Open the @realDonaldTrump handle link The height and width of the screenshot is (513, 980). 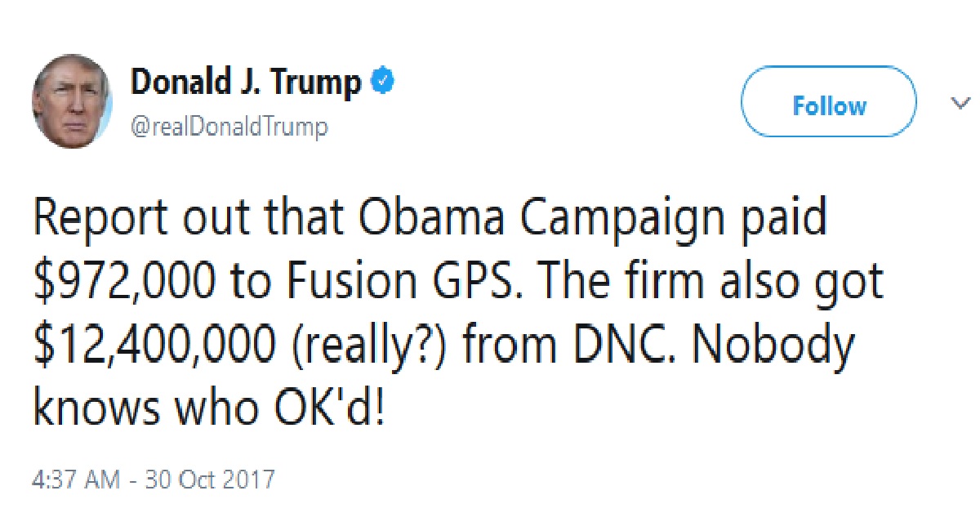coord(229,127)
